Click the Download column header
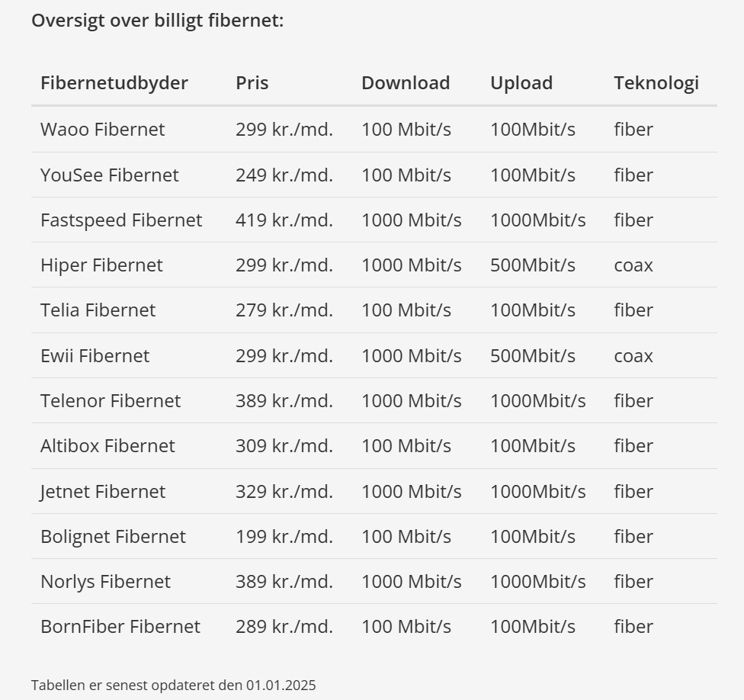 pyautogui.click(x=406, y=83)
